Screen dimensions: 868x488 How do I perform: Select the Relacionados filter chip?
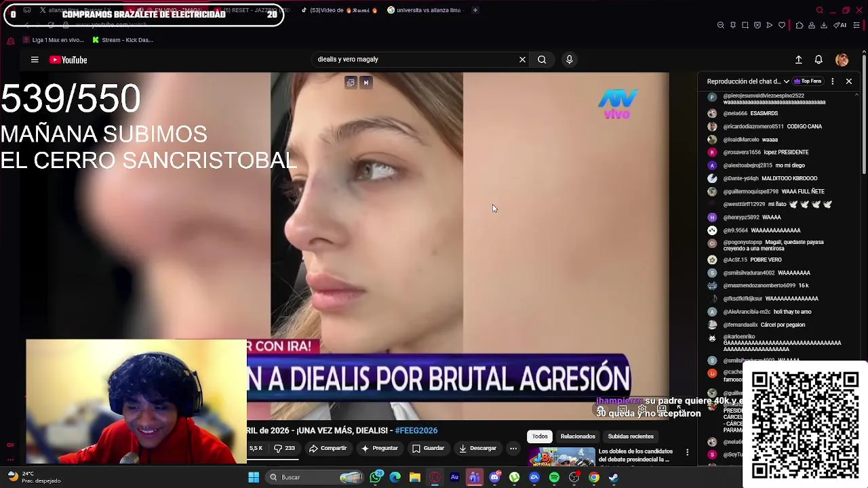point(578,436)
